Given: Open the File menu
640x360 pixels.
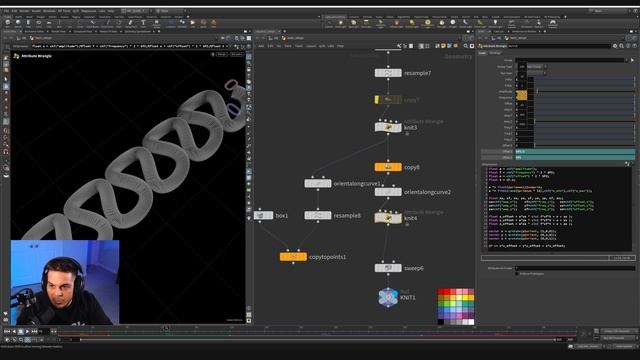Looking at the screenshot, I should [x=6, y=11].
